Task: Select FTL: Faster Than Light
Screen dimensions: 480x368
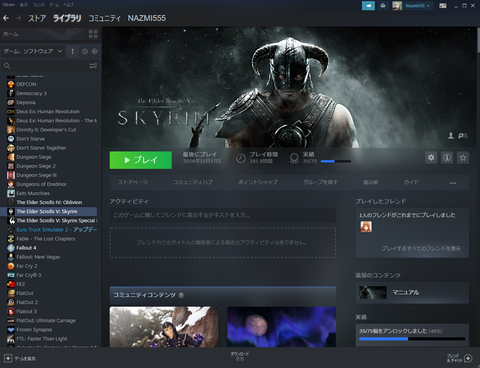Action: click(x=42, y=339)
